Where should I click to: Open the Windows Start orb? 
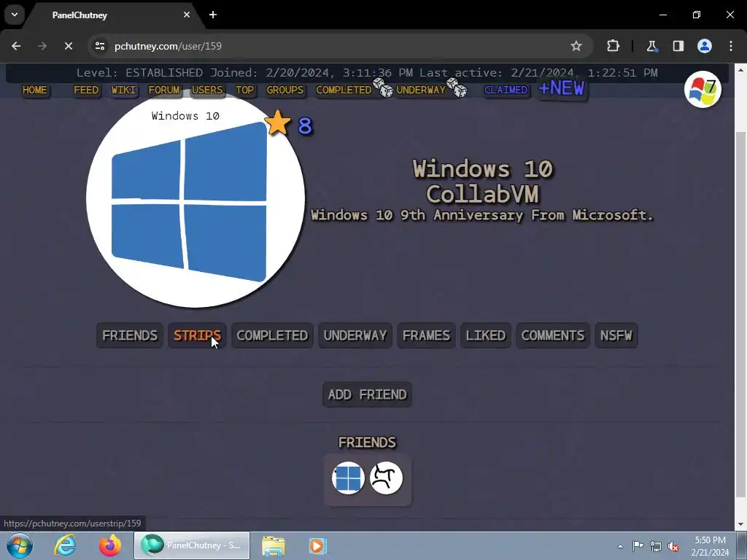pos(20,545)
